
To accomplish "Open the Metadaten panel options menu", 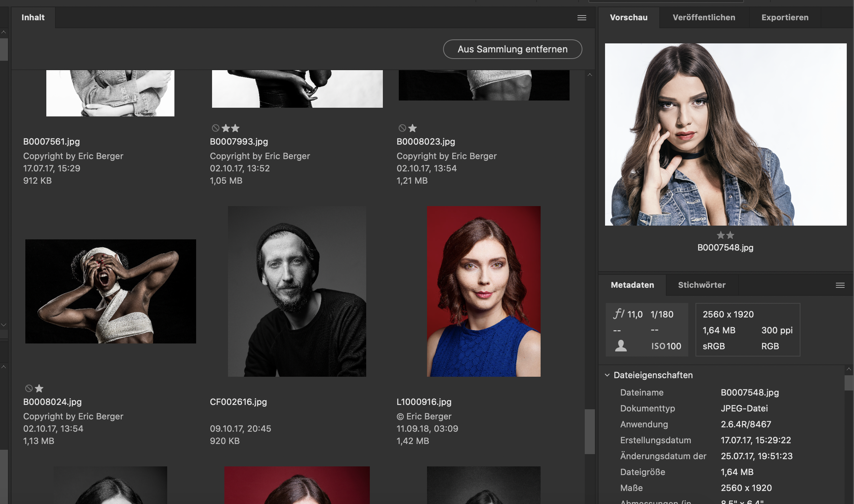I will click(840, 285).
